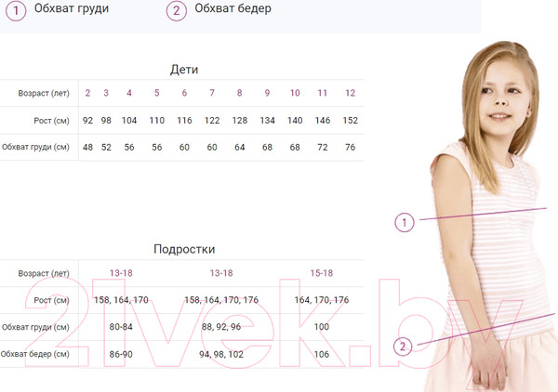Click the teen height cell 158, 164, 170, 176
Screen dimensions: 558x392
(x=221, y=300)
